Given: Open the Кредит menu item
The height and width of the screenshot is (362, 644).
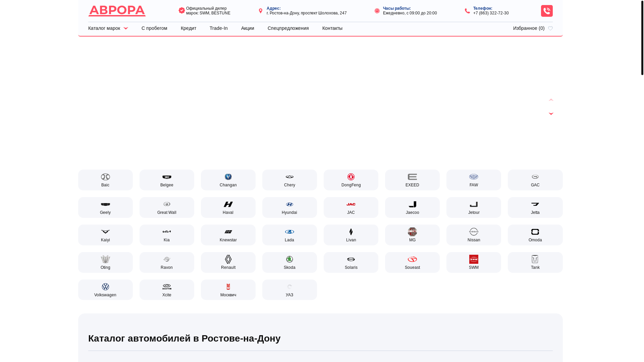Looking at the screenshot, I should pyautogui.click(x=189, y=28).
